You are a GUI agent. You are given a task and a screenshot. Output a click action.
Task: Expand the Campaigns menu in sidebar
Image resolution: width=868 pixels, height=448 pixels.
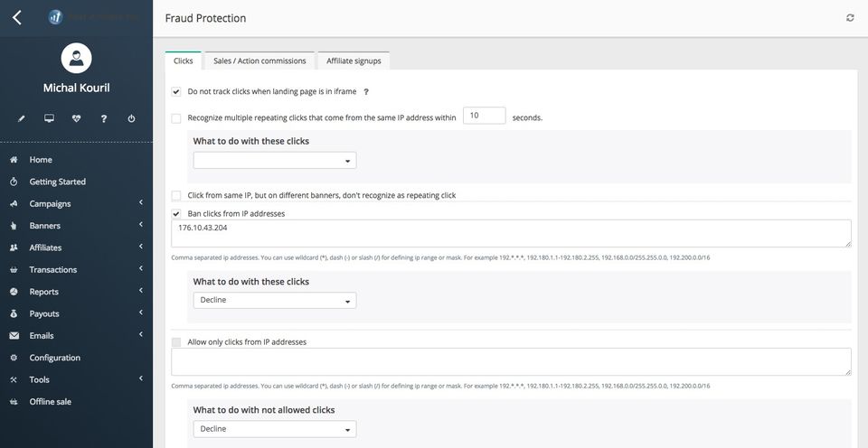[77, 204]
